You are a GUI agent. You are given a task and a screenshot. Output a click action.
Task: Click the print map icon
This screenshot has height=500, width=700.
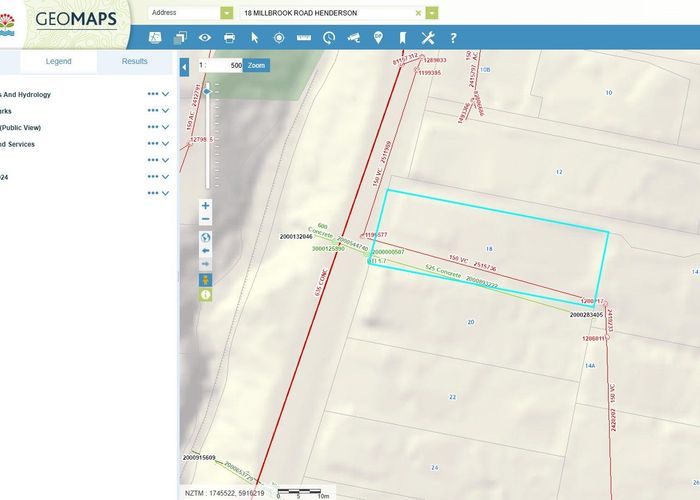point(229,38)
